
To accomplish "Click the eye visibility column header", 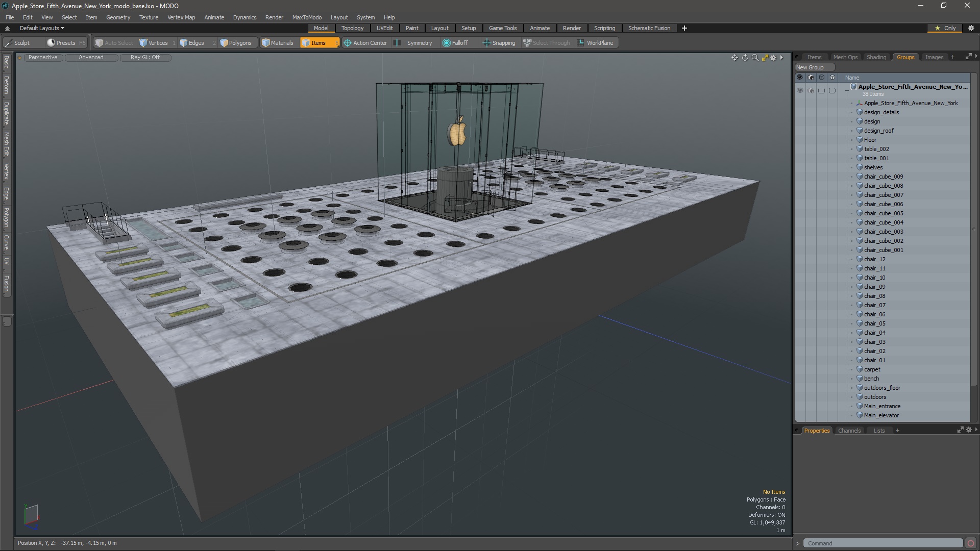I will pyautogui.click(x=800, y=78).
